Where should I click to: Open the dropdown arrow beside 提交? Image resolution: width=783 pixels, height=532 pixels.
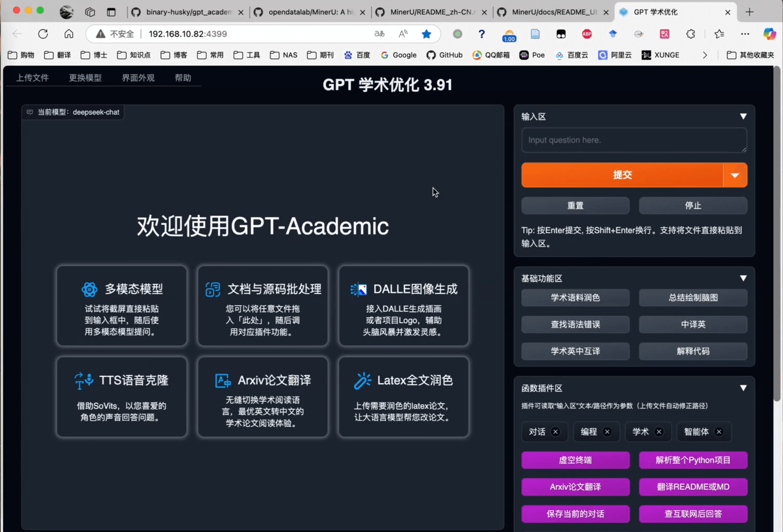tap(735, 175)
